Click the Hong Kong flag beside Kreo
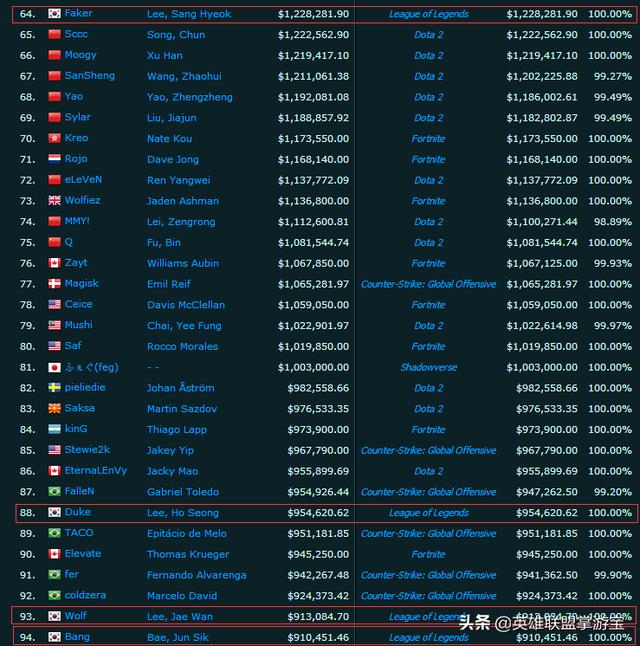The width and height of the screenshot is (640, 646). (x=54, y=138)
